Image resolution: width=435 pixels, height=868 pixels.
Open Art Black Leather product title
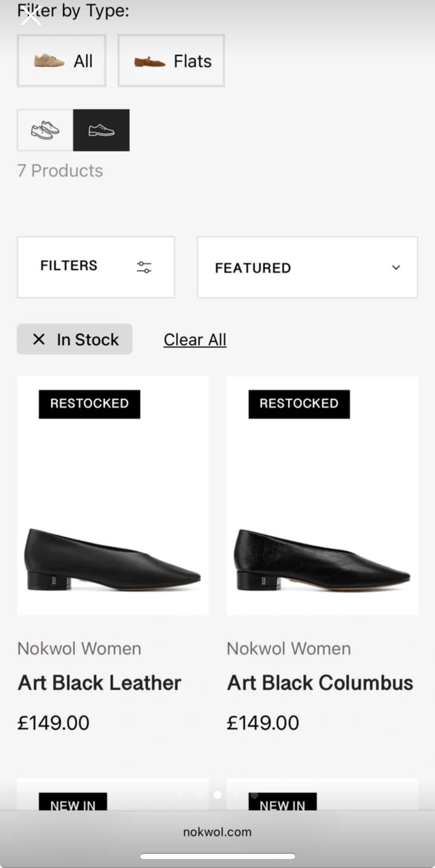click(x=99, y=683)
